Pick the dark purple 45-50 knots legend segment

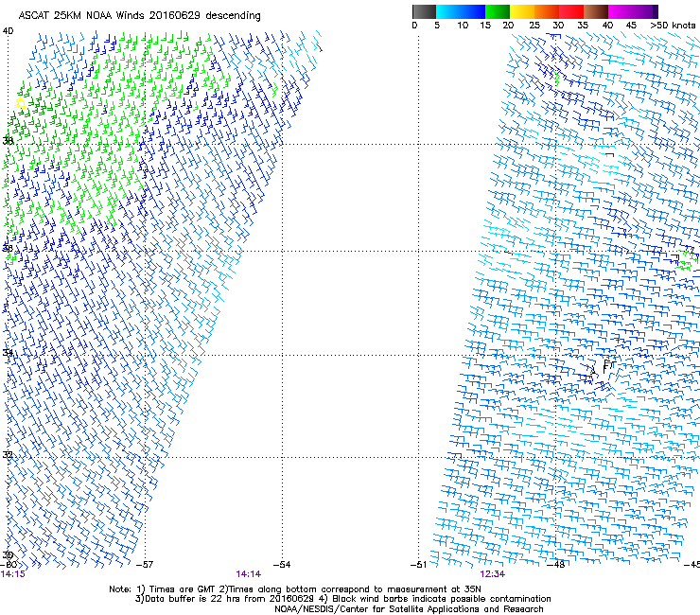coord(645,11)
